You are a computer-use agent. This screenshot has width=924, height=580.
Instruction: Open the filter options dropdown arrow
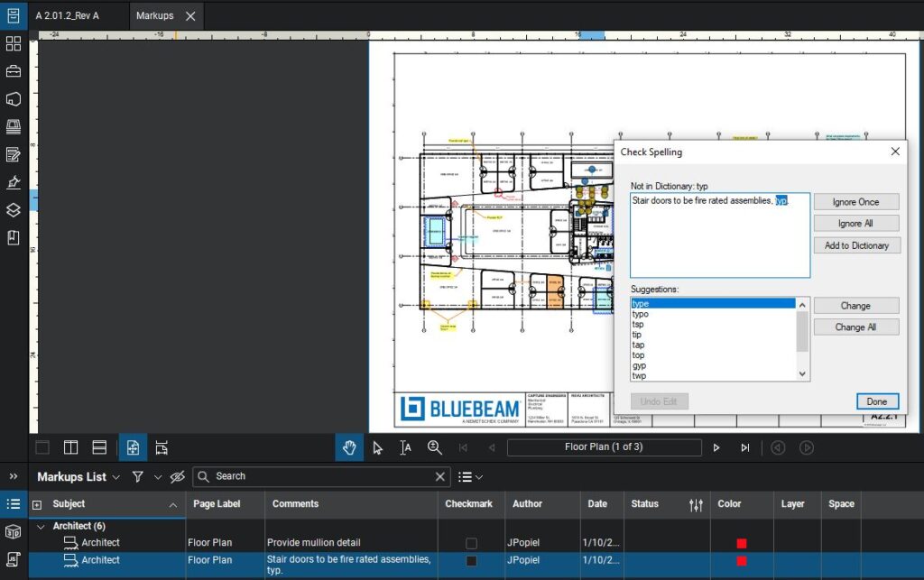tap(157, 477)
